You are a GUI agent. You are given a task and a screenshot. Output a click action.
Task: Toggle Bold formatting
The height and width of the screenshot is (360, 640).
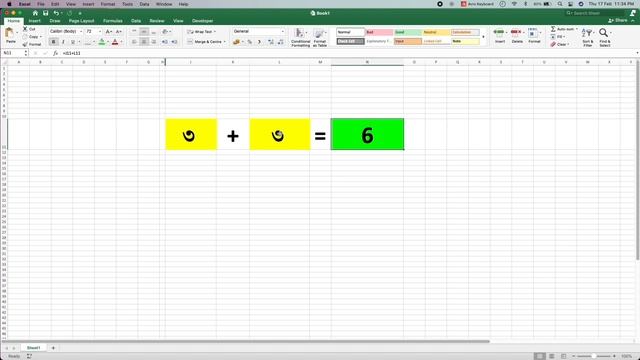pyautogui.click(x=53, y=42)
